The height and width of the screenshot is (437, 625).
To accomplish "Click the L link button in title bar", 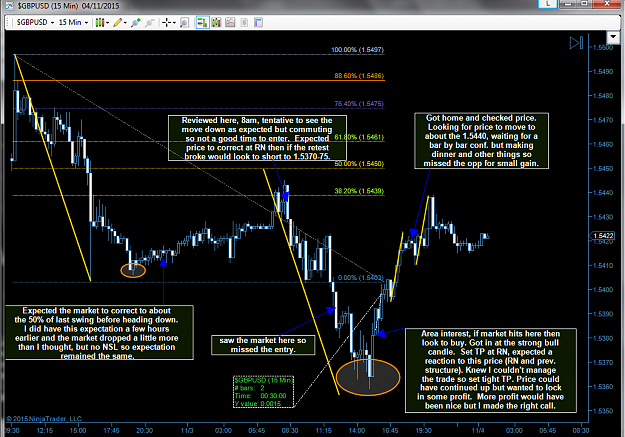I will click(x=548, y=4).
